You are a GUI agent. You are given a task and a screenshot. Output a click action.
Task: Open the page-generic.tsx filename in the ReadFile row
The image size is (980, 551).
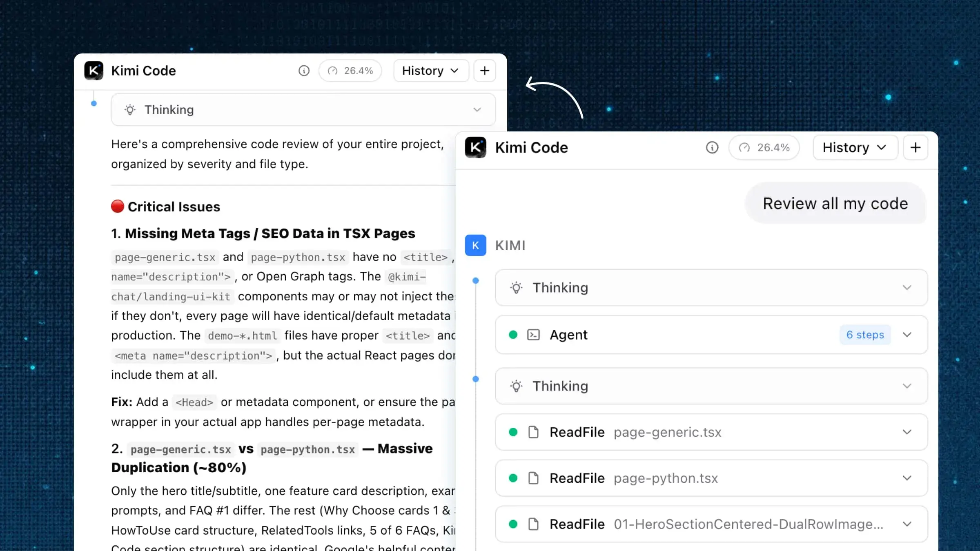[x=668, y=432]
